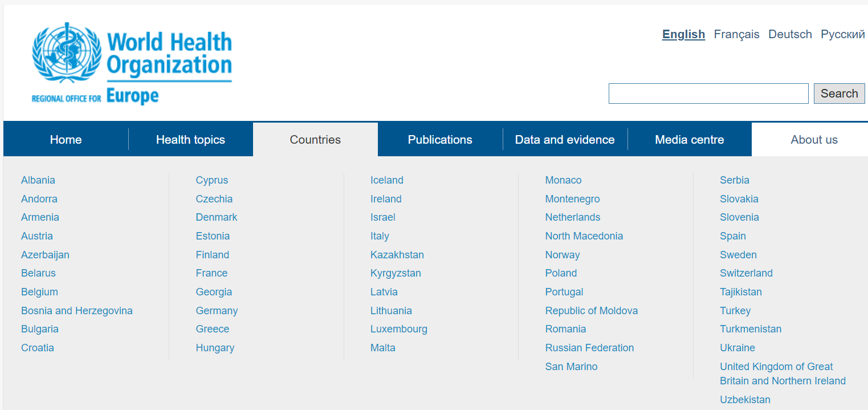Click the Estonia link

[213, 236]
